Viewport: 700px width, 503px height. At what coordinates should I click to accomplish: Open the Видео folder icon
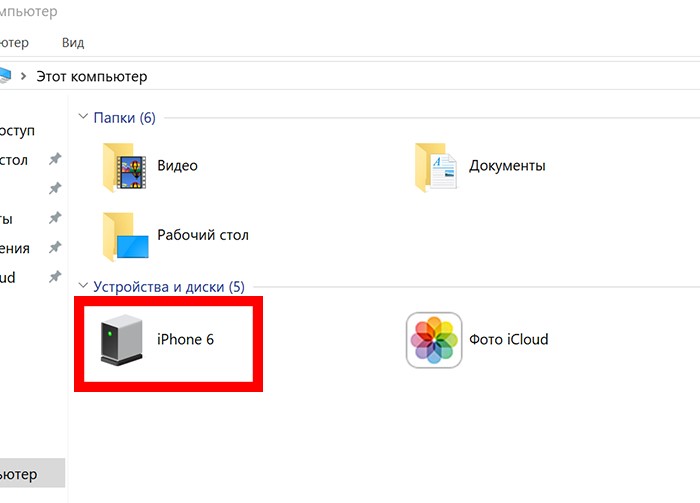125,167
